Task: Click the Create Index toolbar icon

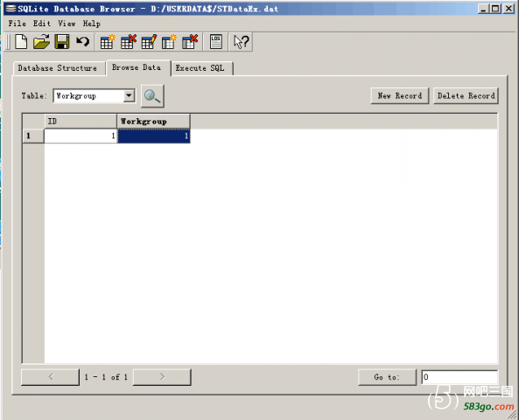Action: click(x=169, y=42)
